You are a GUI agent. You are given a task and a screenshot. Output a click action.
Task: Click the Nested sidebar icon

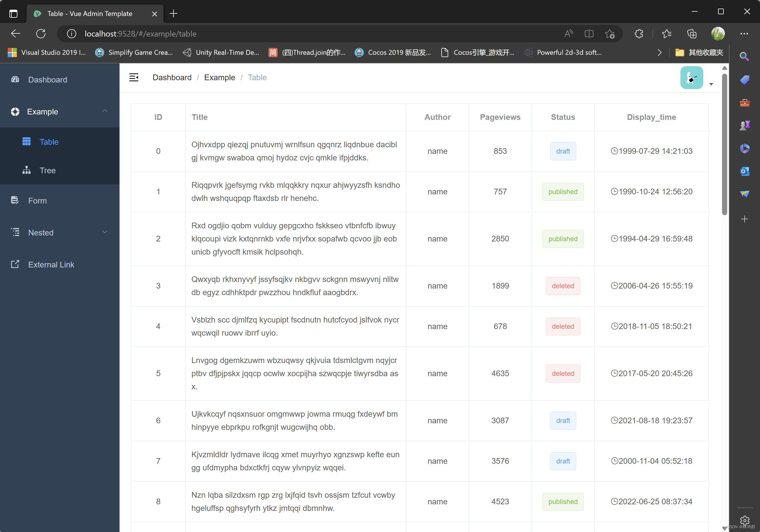coord(15,232)
